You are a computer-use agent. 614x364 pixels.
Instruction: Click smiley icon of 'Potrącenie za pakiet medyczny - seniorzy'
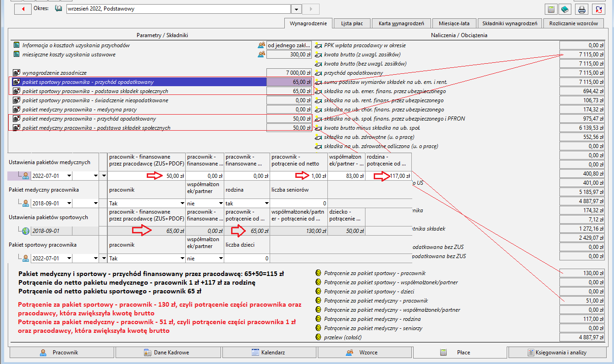click(318, 328)
